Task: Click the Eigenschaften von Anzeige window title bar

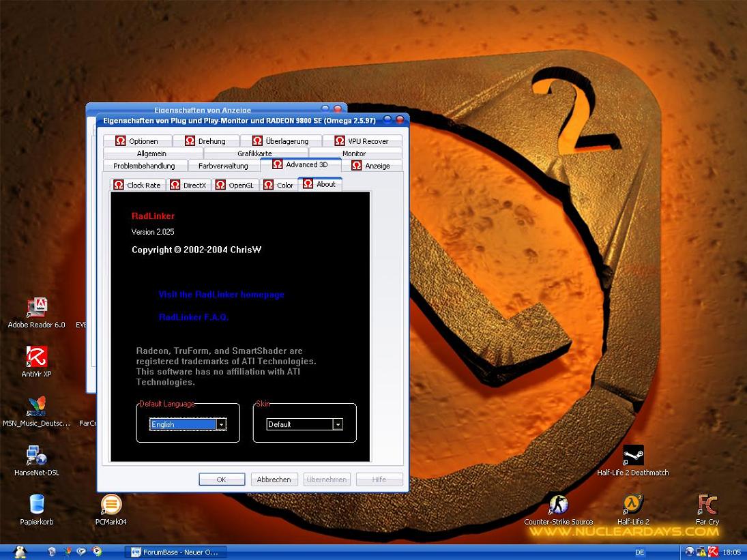Action: [x=203, y=110]
